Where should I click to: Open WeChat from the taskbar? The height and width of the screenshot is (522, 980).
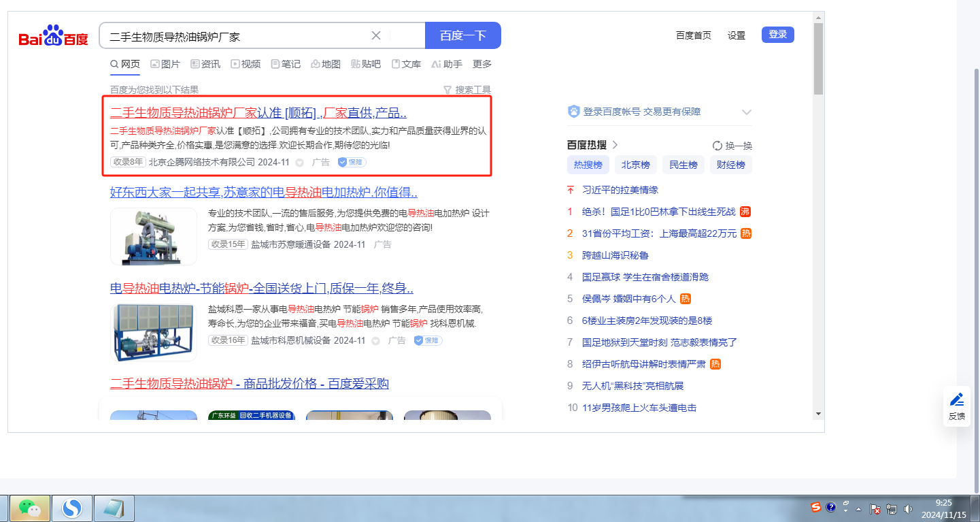click(29, 508)
